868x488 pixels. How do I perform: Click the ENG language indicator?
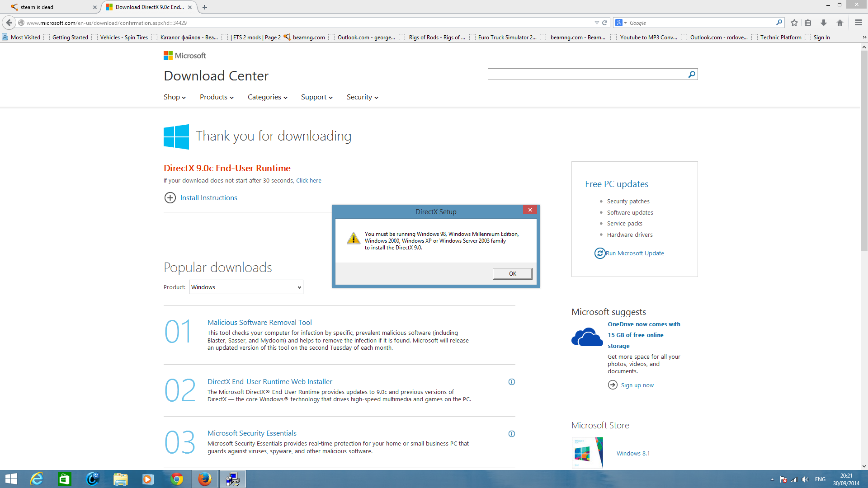(820, 479)
